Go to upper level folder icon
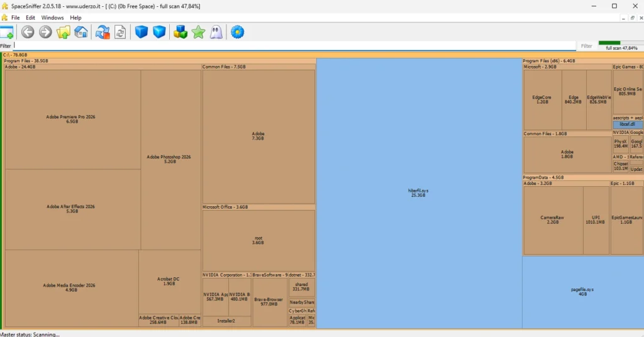Image resolution: width=644 pixels, height=337 pixels. pyautogui.click(x=64, y=32)
